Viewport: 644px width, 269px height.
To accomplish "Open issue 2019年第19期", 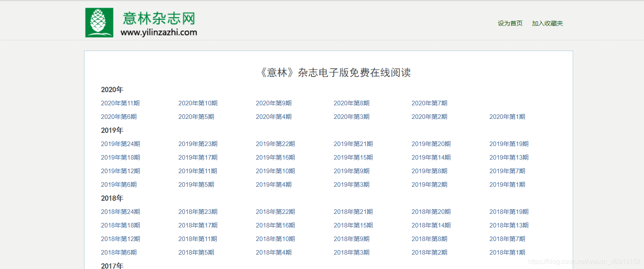I will coord(509,144).
